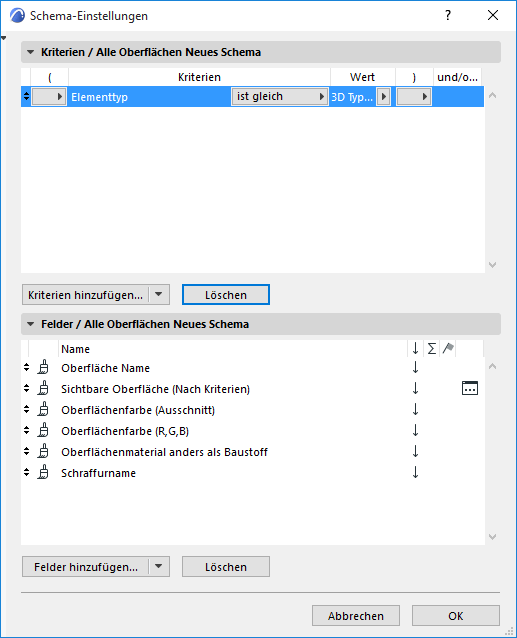Open the 3D Typ value dropdown arrow
Image resolution: width=517 pixels, height=638 pixels.
383,97
